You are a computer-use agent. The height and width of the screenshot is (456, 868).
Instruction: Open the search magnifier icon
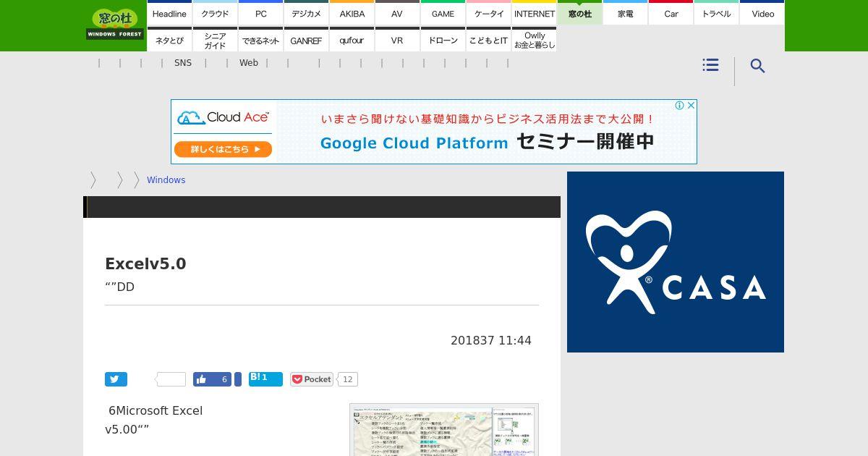tap(757, 66)
